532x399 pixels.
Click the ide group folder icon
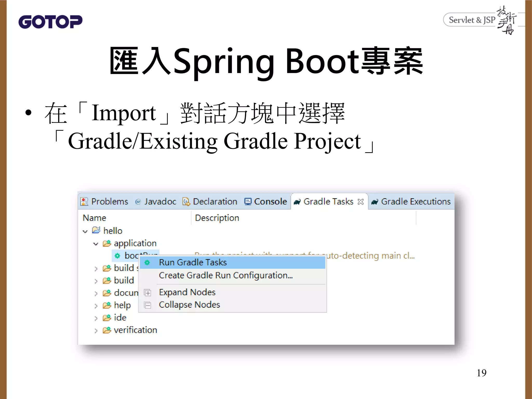[107, 318]
